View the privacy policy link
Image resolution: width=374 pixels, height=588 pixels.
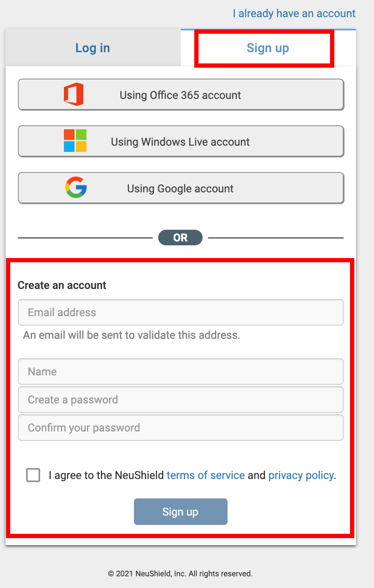[301, 475]
